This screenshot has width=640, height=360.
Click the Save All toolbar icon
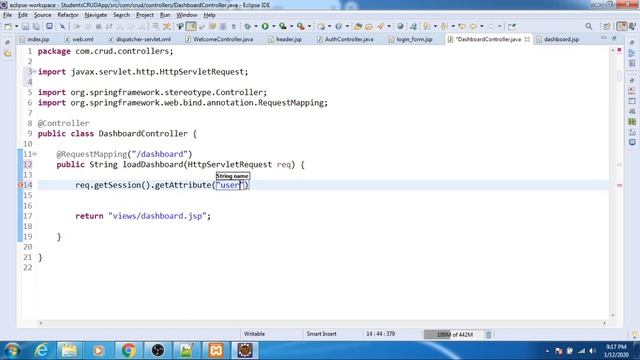coord(36,26)
